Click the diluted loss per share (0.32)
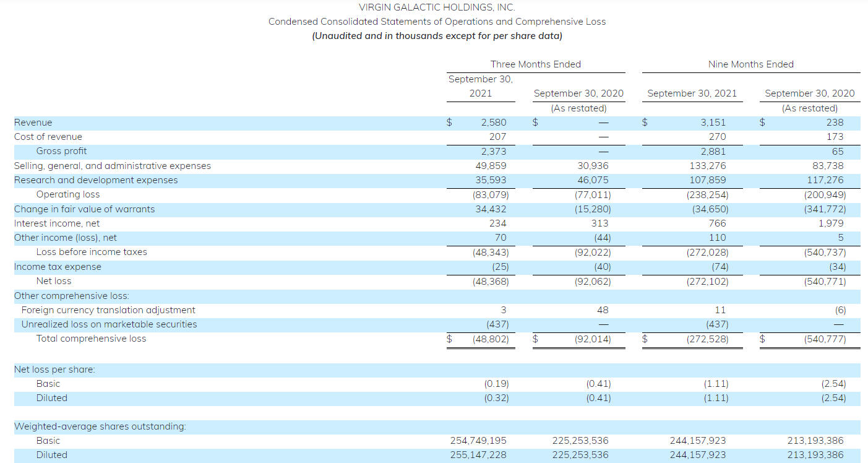 [496, 398]
